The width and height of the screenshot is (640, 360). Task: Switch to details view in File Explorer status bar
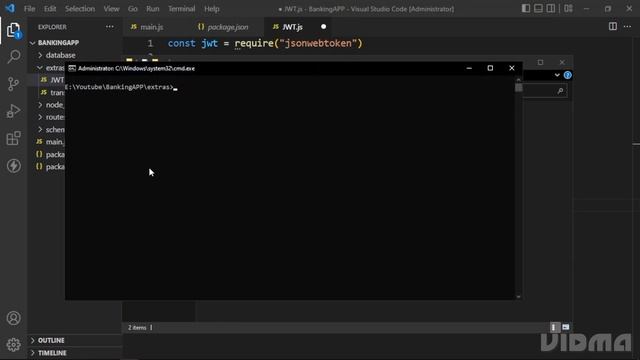554,327
